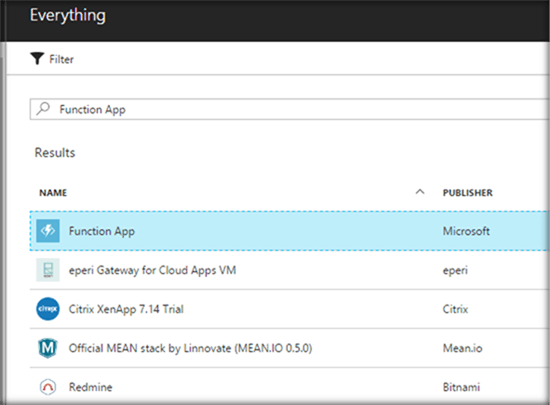Click the search magnifier icon
550x405 pixels.
tap(43, 108)
